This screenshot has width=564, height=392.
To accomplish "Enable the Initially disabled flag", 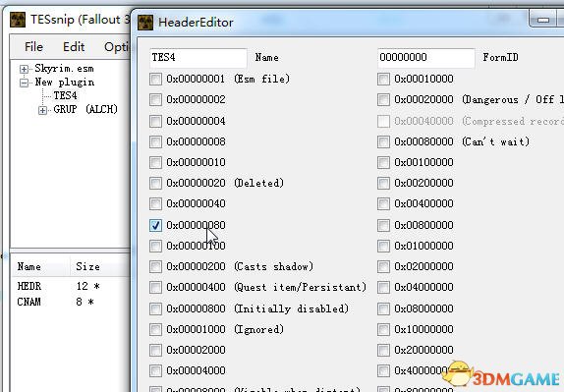I will [x=156, y=308].
